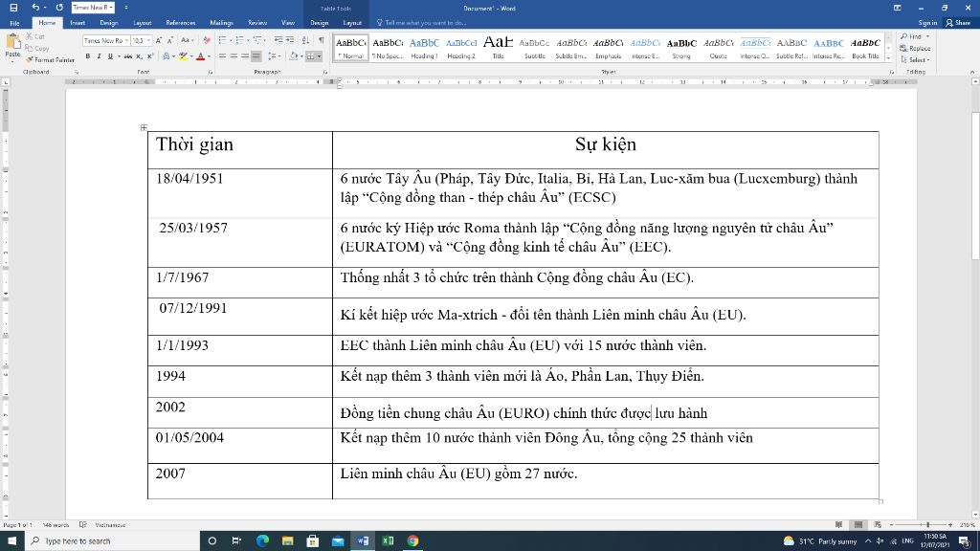
Task: Apply yellow text highlight color
Action: coord(183,56)
